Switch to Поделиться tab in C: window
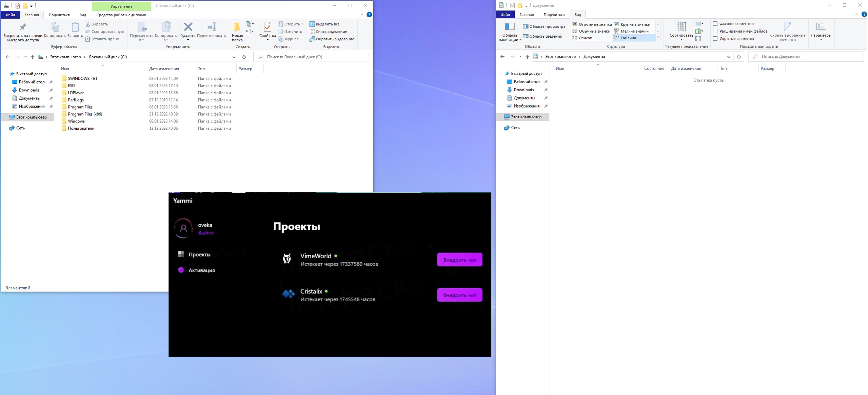The height and width of the screenshot is (395, 868). [59, 15]
